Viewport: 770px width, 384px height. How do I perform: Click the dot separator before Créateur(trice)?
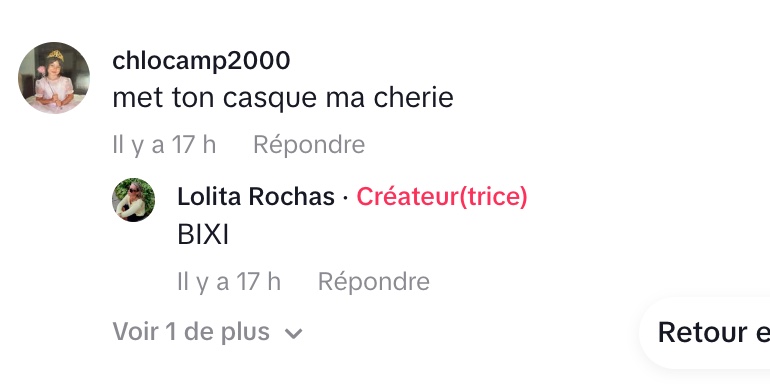(x=345, y=198)
